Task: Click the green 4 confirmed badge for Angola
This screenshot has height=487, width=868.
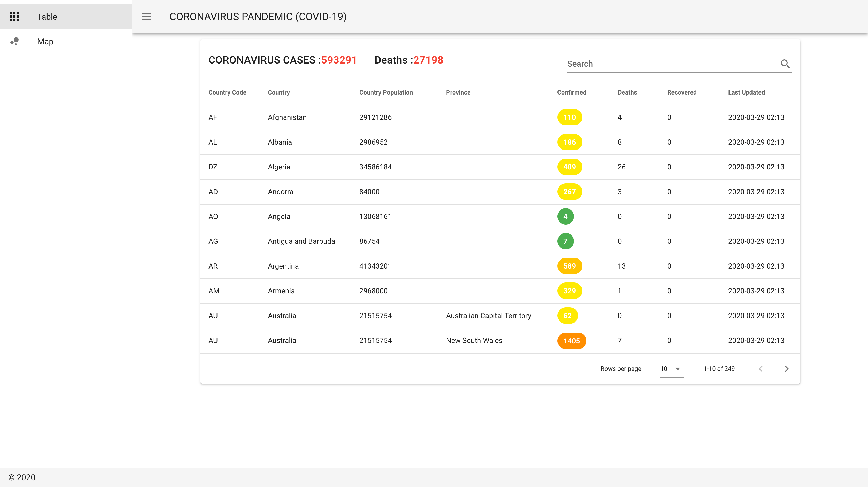Action: [x=565, y=217]
